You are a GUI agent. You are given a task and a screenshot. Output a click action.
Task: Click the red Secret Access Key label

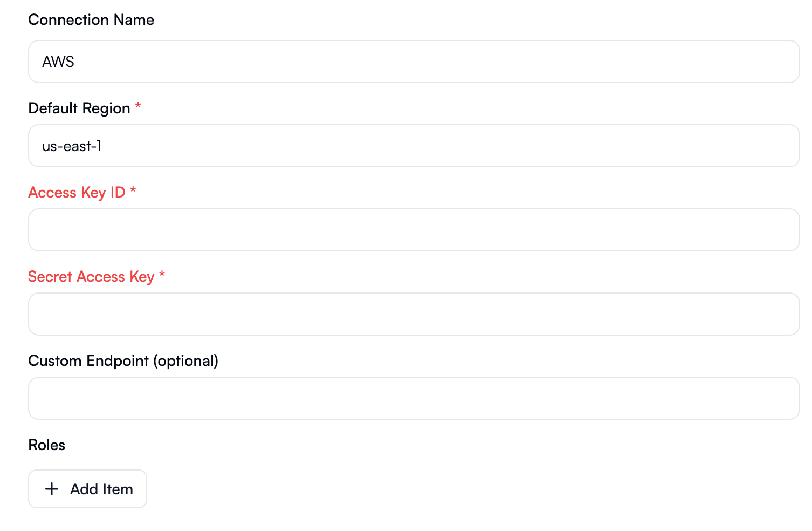point(91,276)
